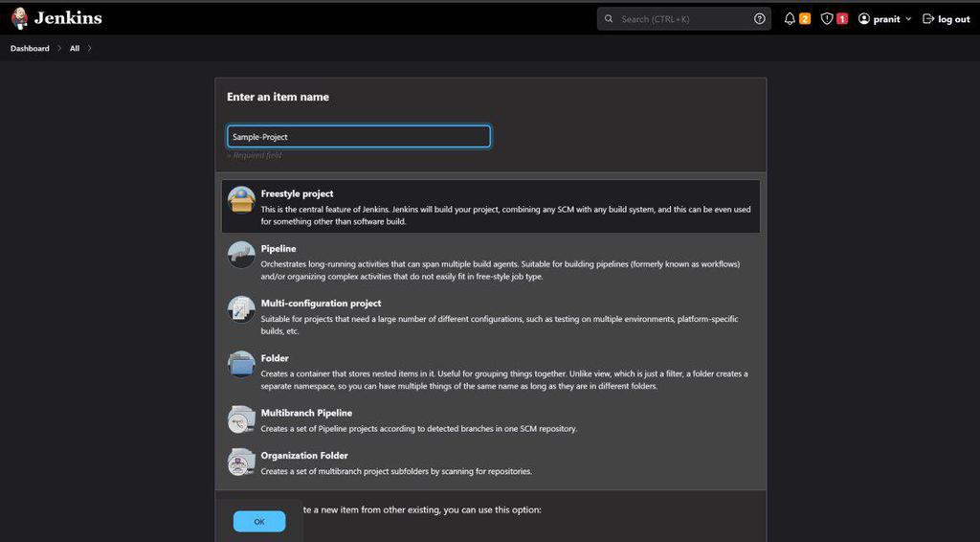Choose the Folder item type title

[275, 358]
